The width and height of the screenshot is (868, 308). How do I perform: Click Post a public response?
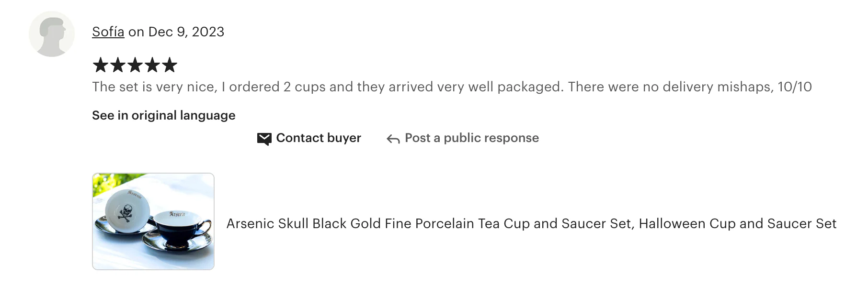[471, 138]
